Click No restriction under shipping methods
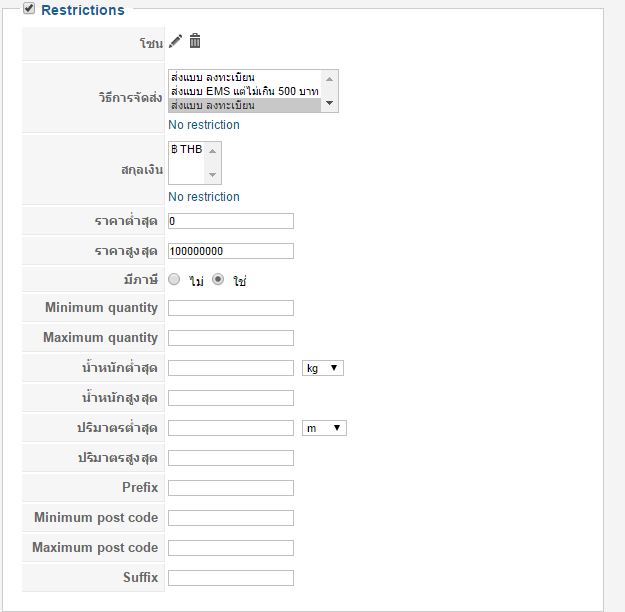Screen dimensions: 625x612 coord(204,125)
